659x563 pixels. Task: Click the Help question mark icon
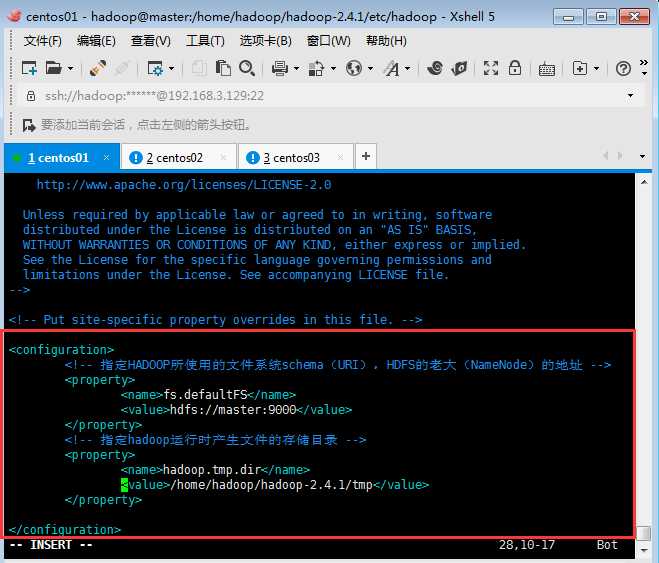623,68
